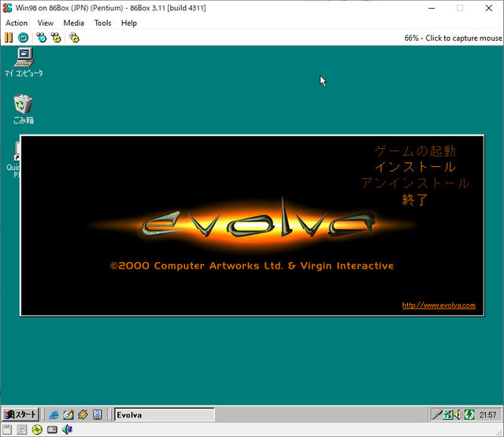Click 終了 to exit the Evolva launcher
504x437 pixels.
point(415,199)
